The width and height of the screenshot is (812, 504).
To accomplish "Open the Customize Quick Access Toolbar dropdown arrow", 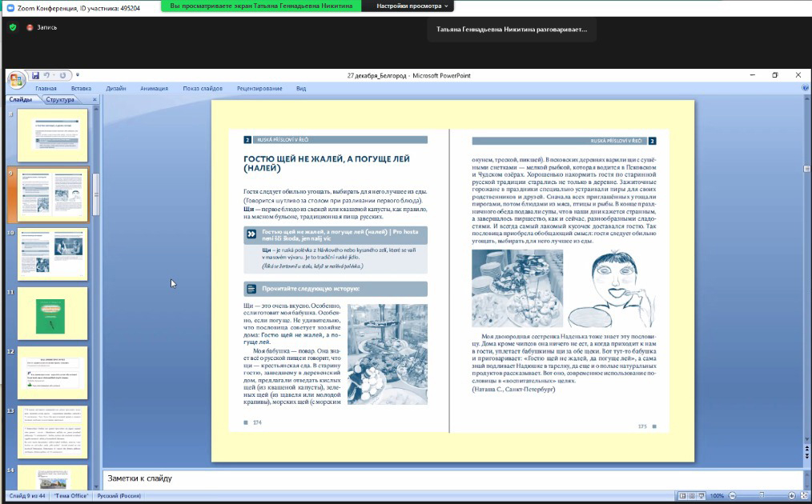I will coord(77,75).
